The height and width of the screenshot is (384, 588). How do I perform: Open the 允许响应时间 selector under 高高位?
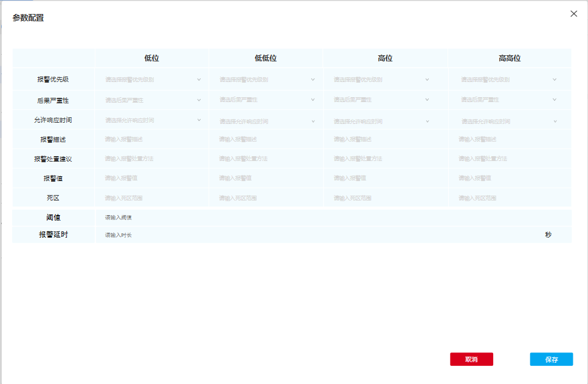click(508, 120)
